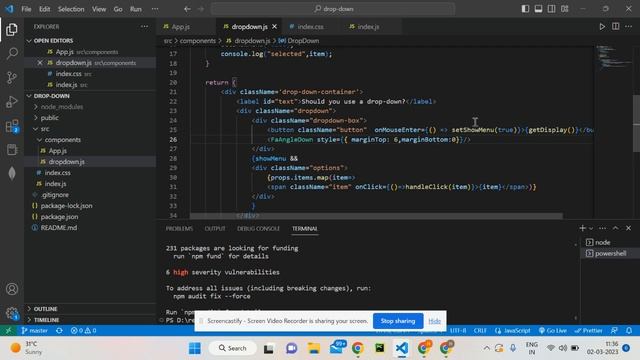The image size is (640, 360).
Task: Close dropdown.js in Open Editors list
Action: (x=40, y=63)
